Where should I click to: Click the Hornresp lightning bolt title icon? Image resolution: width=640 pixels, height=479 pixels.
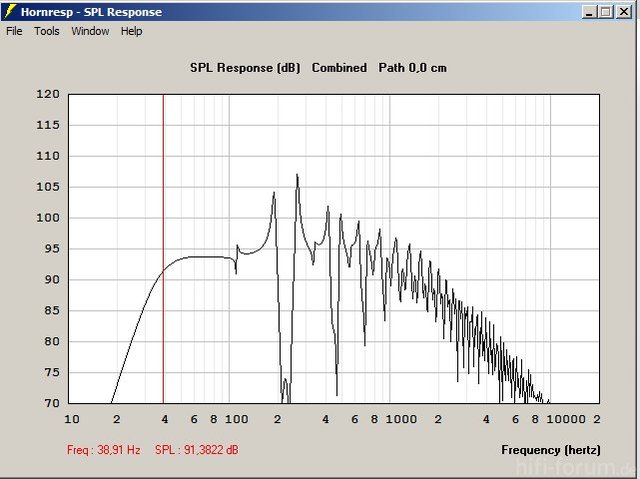click(9, 11)
